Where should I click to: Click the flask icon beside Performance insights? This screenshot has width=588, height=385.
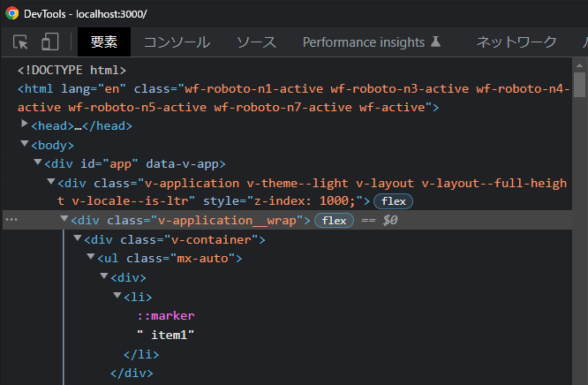pyautogui.click(x=435, y=42)
